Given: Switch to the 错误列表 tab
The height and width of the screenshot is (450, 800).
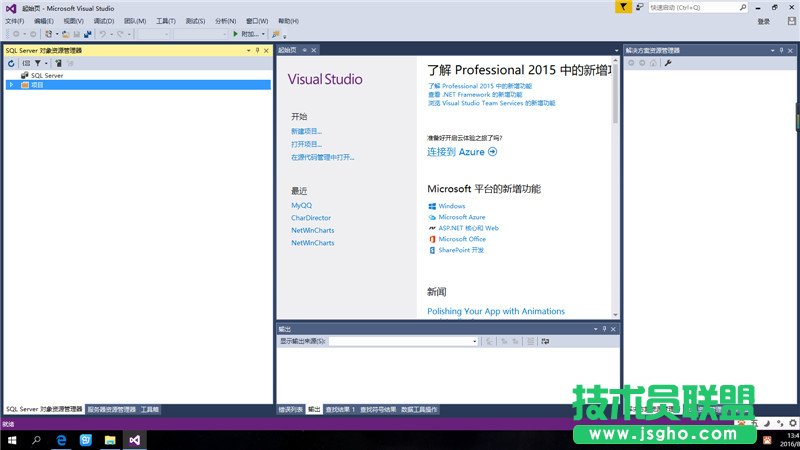Looking at the screenshot, I should tap(290, 409).
